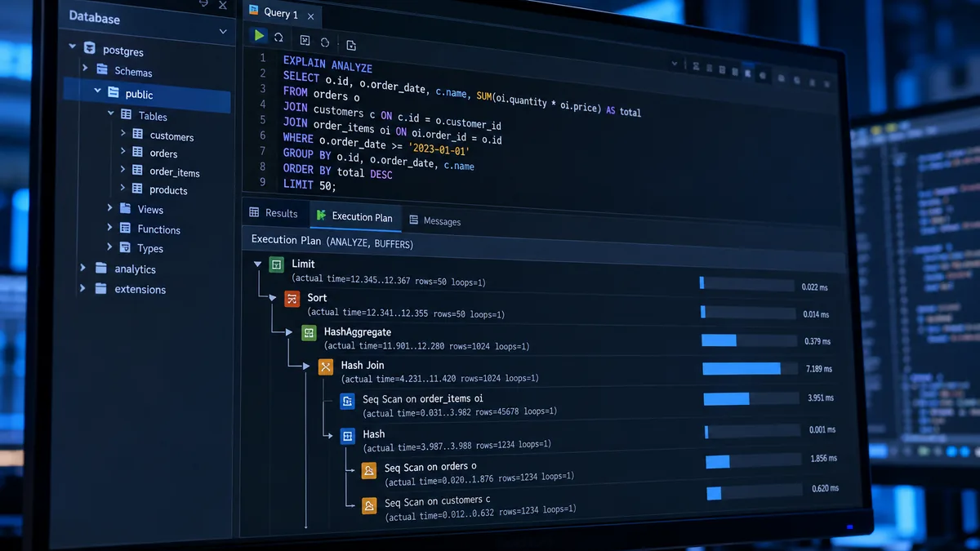Viewport: 980px width, 551px height.
Task: Click the Query 1 tab's file icon
Action: pos(254,11)
